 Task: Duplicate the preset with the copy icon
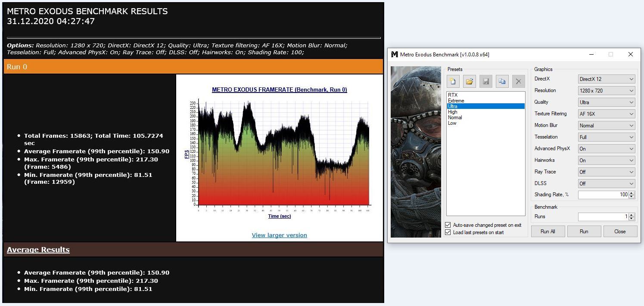click(502, 81)
